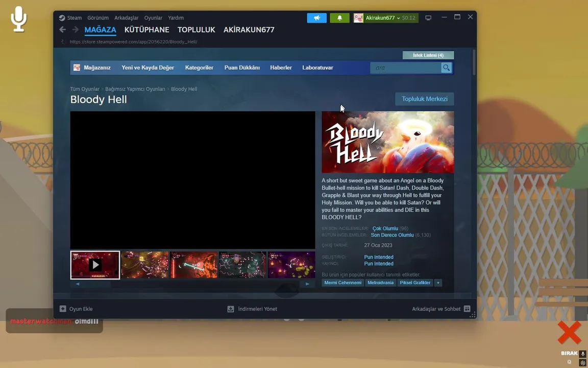Click the masterwatchmen chat message
Screen dimensions: 588x368
[x=55, y=321]
